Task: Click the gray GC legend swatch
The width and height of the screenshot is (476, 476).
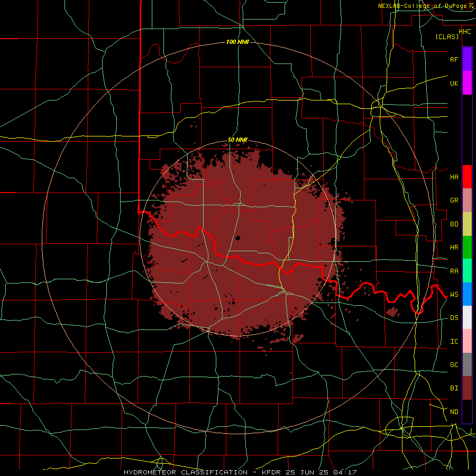Action: pos(467,364)
